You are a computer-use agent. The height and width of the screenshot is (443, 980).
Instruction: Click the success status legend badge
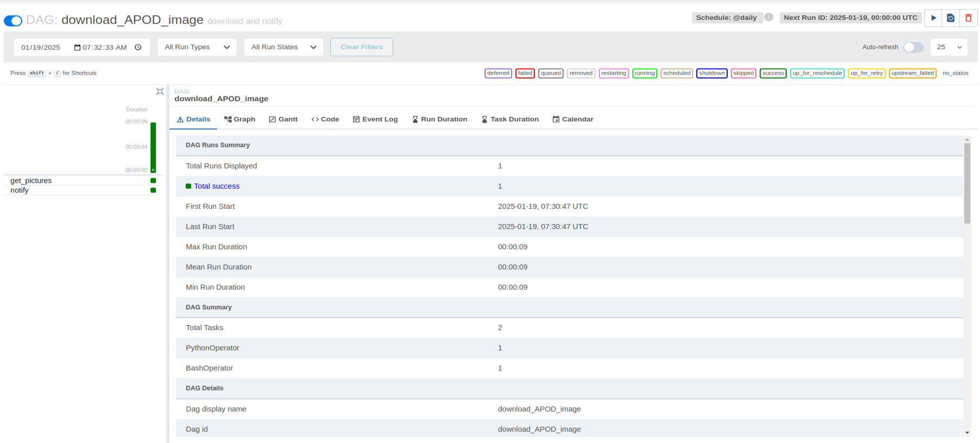[x=773, y=73]
